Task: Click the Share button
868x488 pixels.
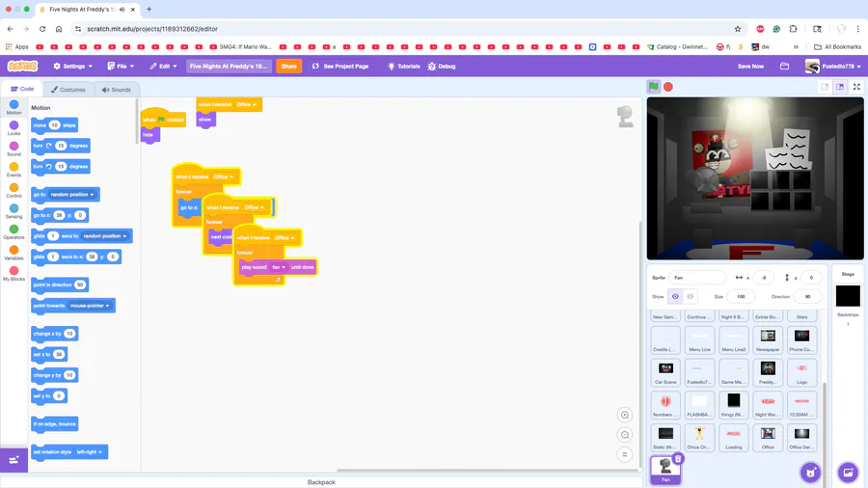Action: (x=289, y=66)
